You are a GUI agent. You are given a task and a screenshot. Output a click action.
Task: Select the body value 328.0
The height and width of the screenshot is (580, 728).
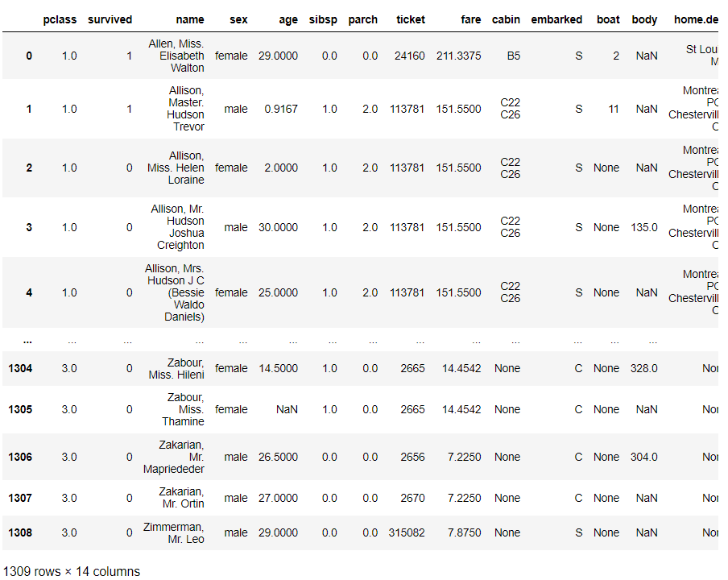[x=644, y=368]
